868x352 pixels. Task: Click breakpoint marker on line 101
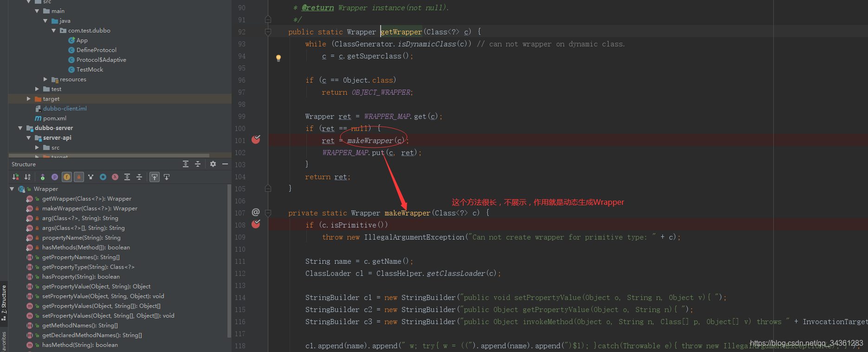[x=256, y=139]
